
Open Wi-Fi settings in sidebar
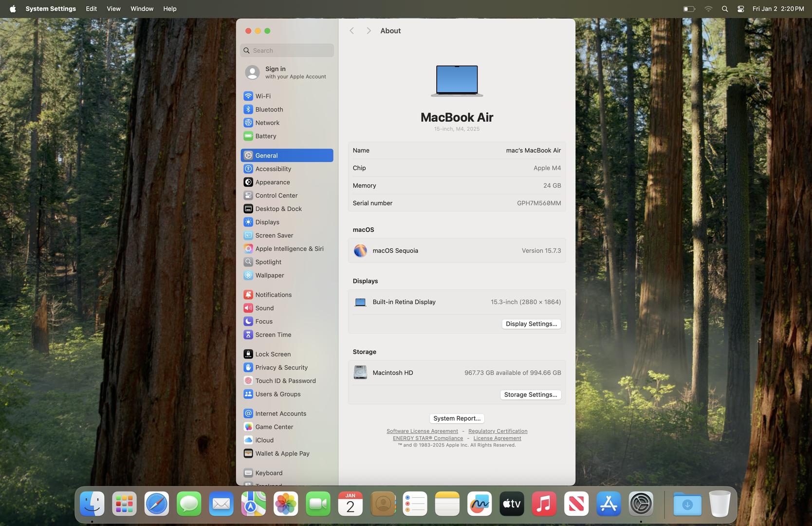(x=263, y=96)
